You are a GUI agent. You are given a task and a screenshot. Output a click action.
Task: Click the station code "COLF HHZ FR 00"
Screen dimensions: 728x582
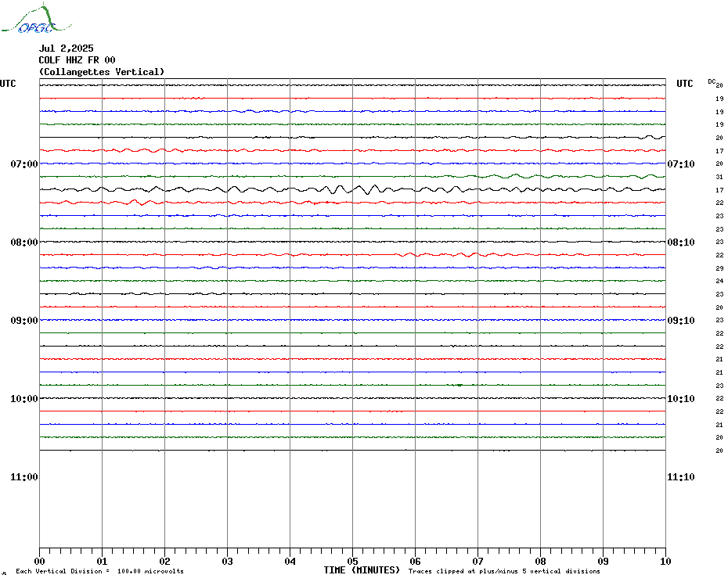pyautogui.click(x=77, y=60)
